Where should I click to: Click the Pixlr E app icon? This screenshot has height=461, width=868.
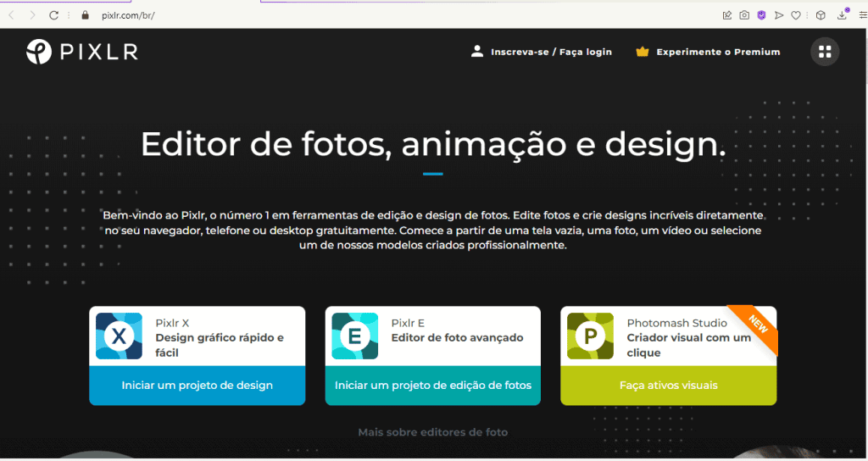pyautogui.click(x=355, y=336)
